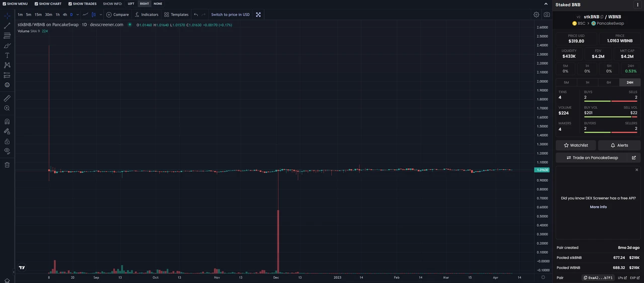Select the 1h timeframe

click(57, 15)
